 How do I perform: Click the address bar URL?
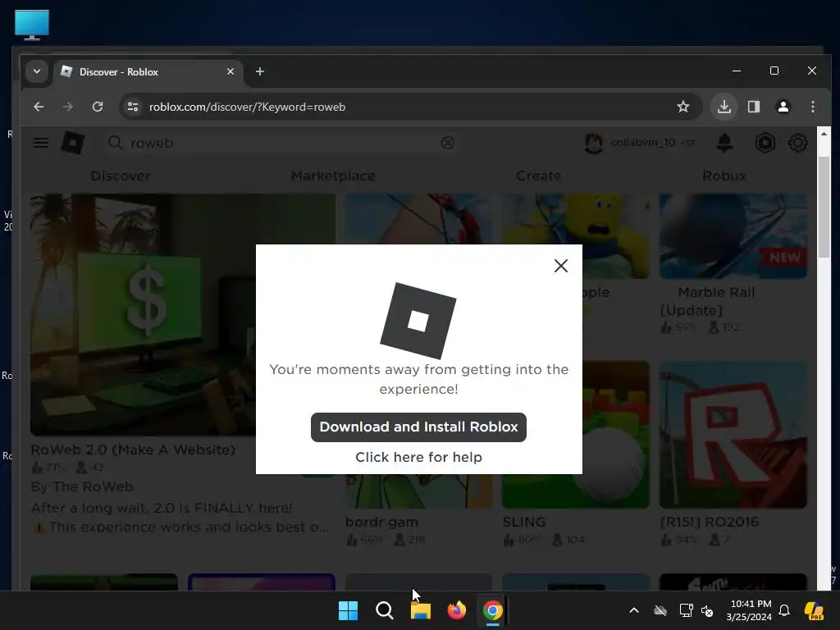coord(247,107)
